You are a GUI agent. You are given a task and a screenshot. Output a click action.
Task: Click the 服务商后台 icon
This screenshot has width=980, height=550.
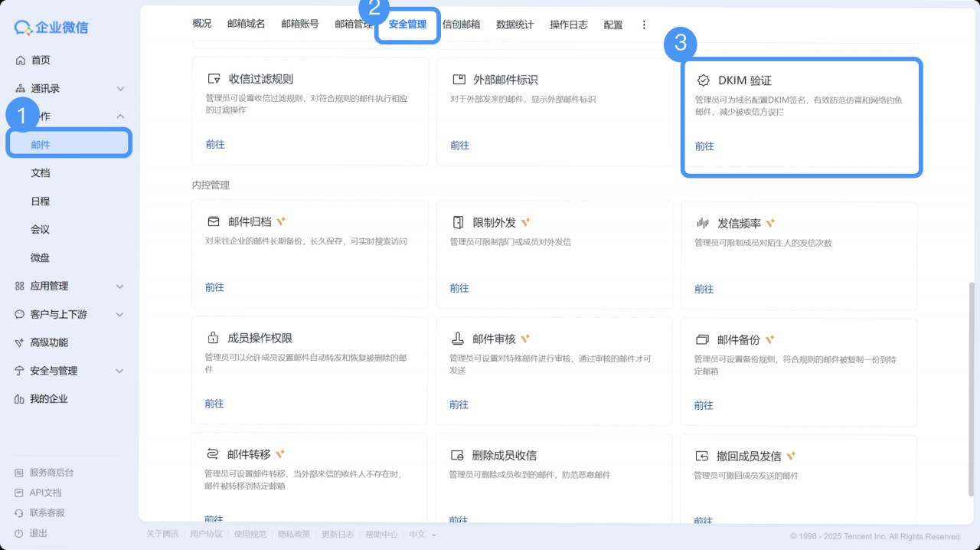point(19,473)
